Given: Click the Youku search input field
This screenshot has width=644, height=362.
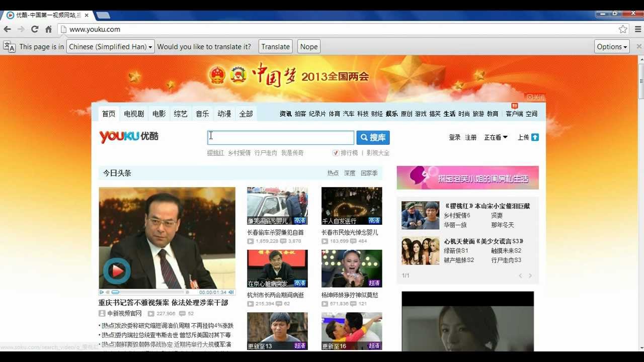Looking at the screenshot, I should (x=281, y=137).
